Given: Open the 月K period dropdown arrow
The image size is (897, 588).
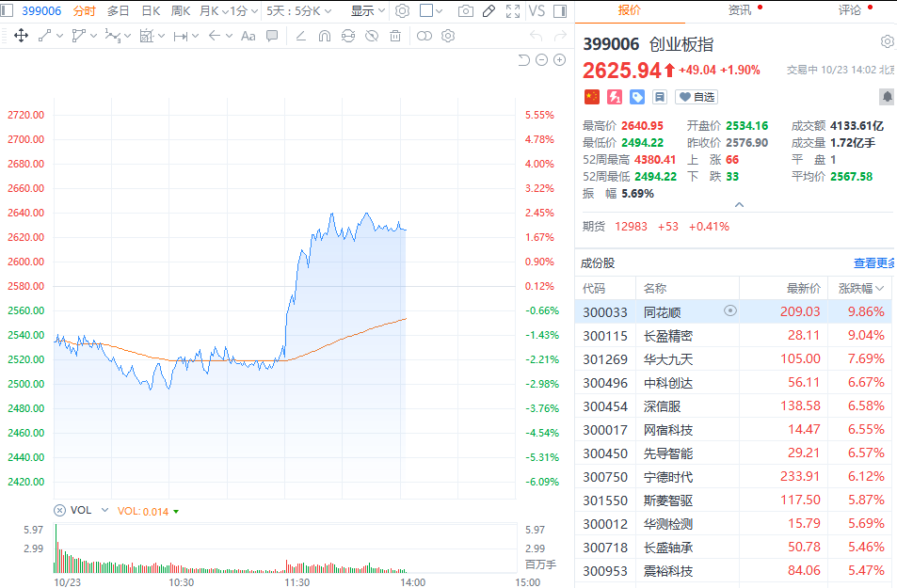Looking at the screenshot, I should coord(225,11).
